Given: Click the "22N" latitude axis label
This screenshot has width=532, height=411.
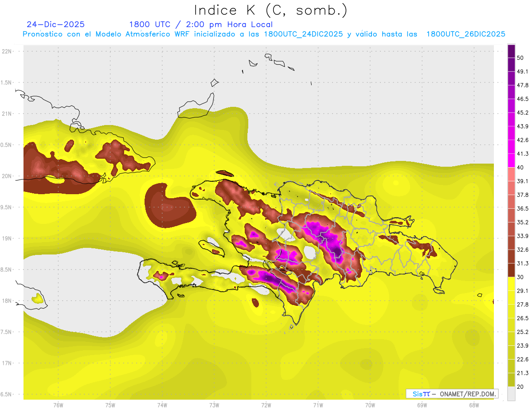Looking at the screenshot, I should coord(7,51).
